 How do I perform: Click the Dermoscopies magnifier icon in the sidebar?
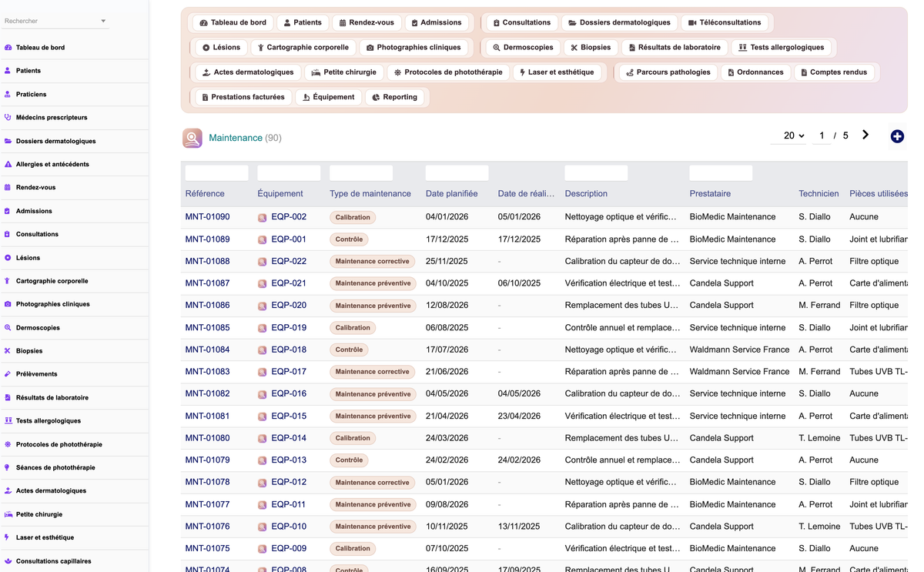click(8, 328)
